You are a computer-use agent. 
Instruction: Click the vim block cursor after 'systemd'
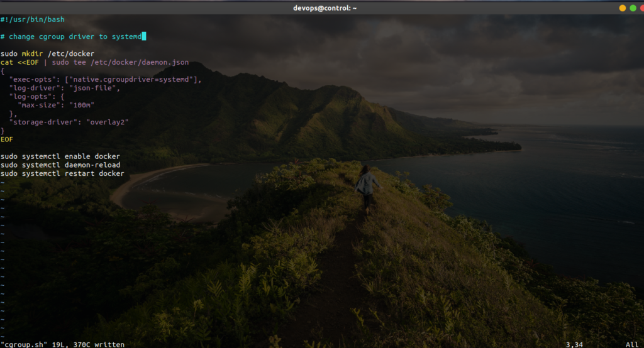tap(144, 36)
